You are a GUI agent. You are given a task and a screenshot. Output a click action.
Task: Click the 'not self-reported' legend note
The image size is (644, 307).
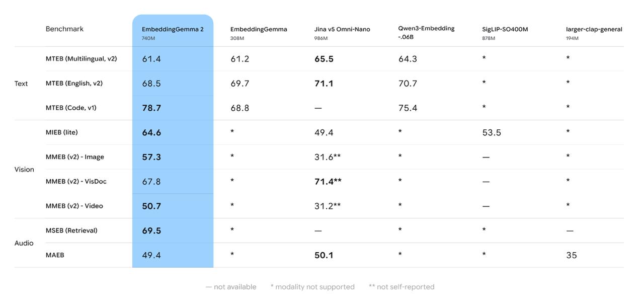pyautogui.click(x=401, y=287)
